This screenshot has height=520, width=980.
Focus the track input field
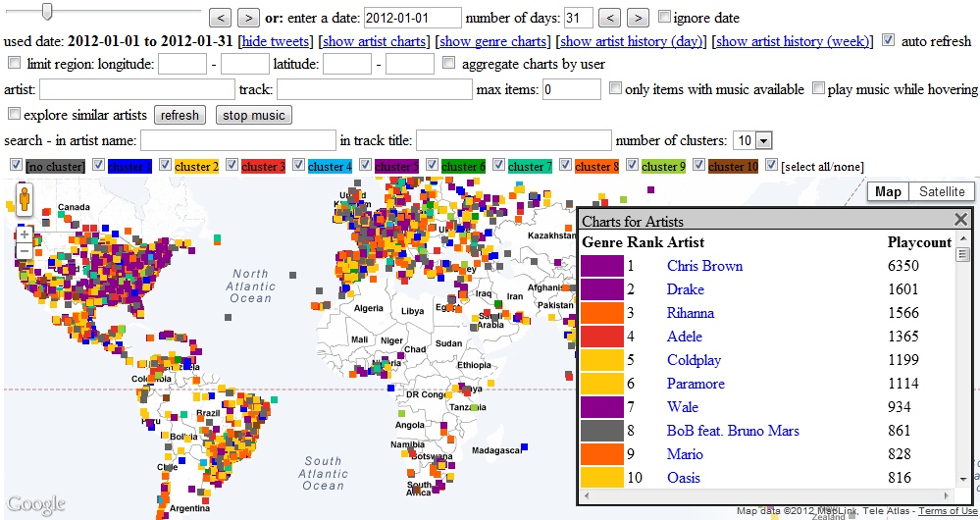pyautogui.click(x=375, y=90)
